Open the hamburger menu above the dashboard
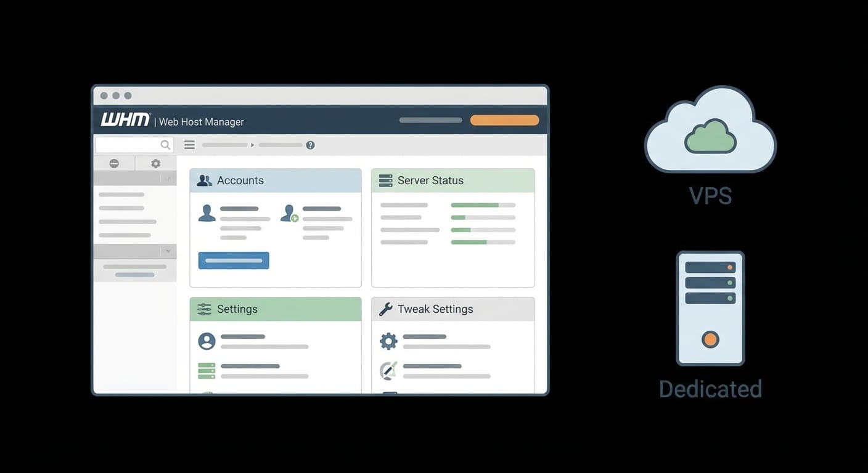 tap(189, 145)
